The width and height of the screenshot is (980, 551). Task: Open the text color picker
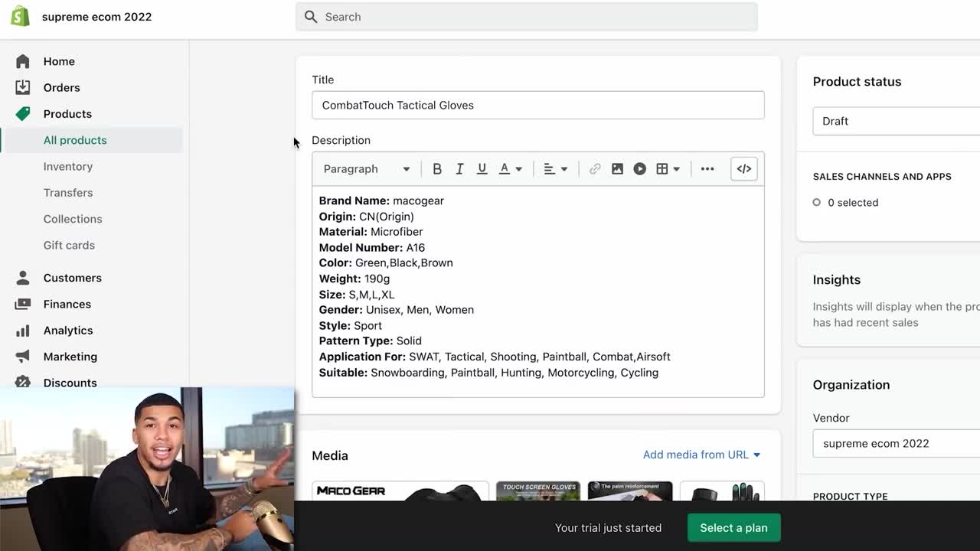511,169
